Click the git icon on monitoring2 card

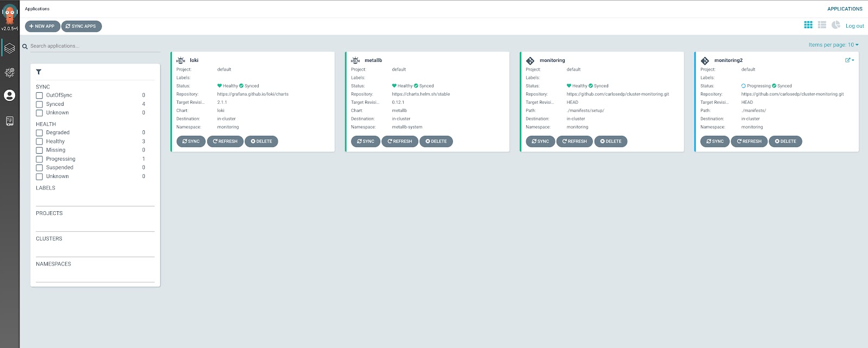(x=705, y=61)
